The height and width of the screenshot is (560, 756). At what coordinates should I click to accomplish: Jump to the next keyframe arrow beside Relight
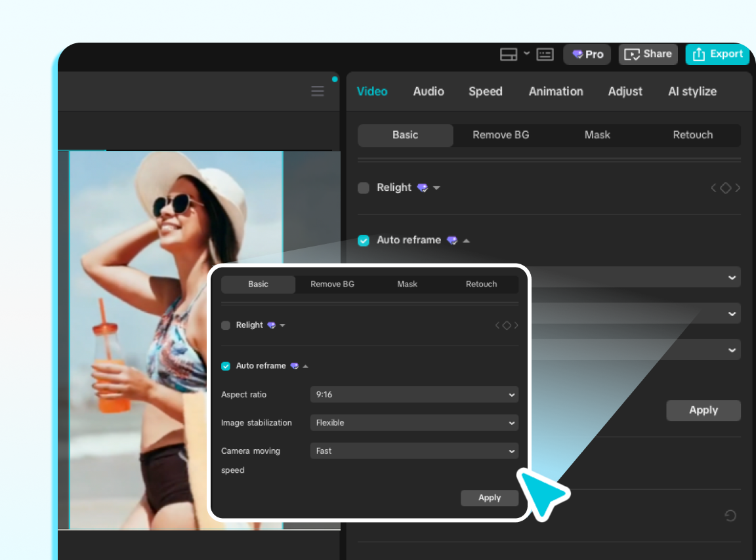point(738,188)
